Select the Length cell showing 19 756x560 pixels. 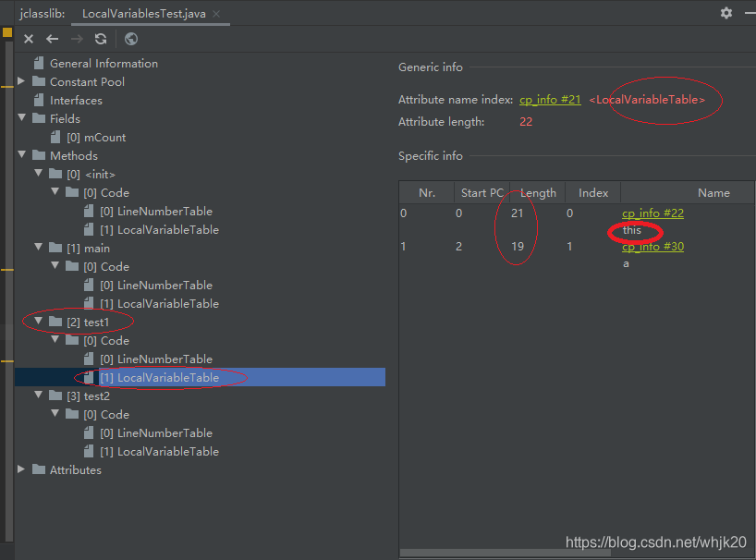(x=518, y=247)
